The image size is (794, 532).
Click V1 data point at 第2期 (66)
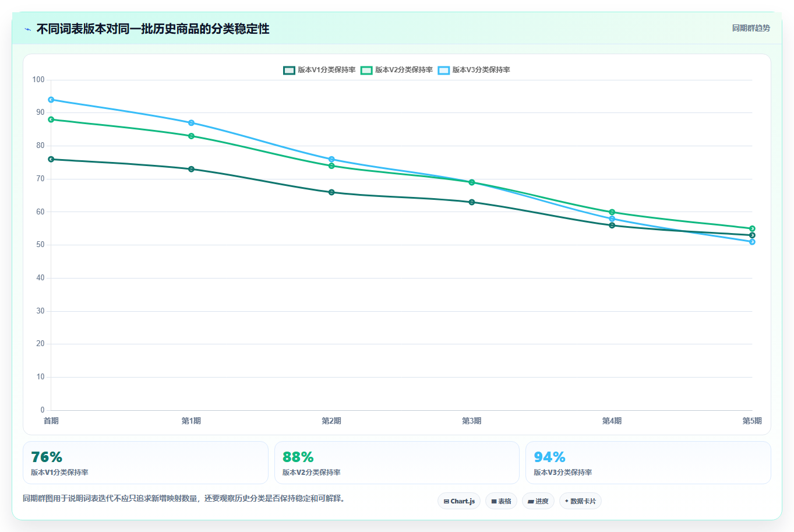tap(331, 192)
